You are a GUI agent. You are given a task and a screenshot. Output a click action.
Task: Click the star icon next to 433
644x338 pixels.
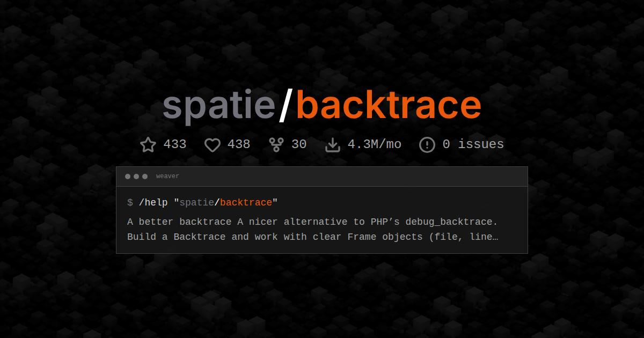click(x=148, y=144)
